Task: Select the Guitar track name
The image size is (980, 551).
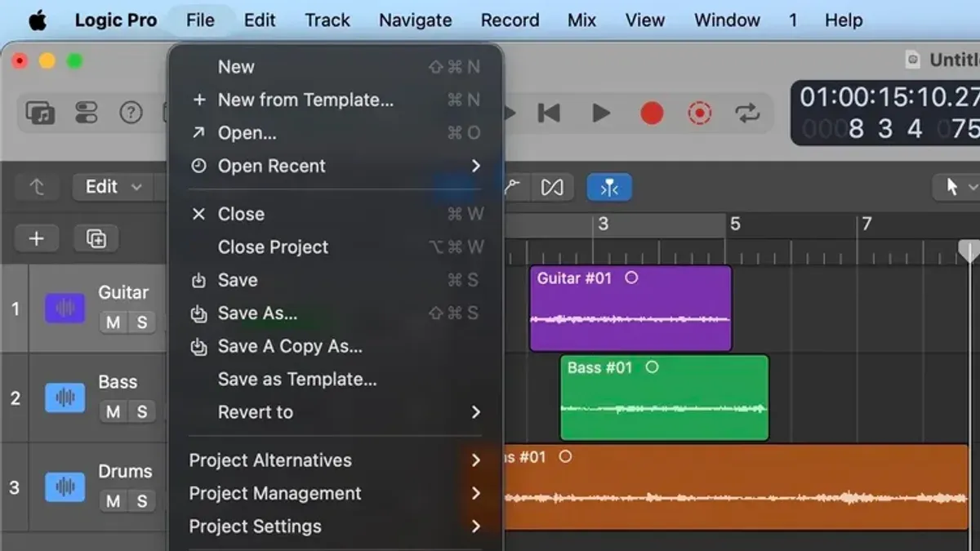Action: pyautogui.click(x=123, y=292)
